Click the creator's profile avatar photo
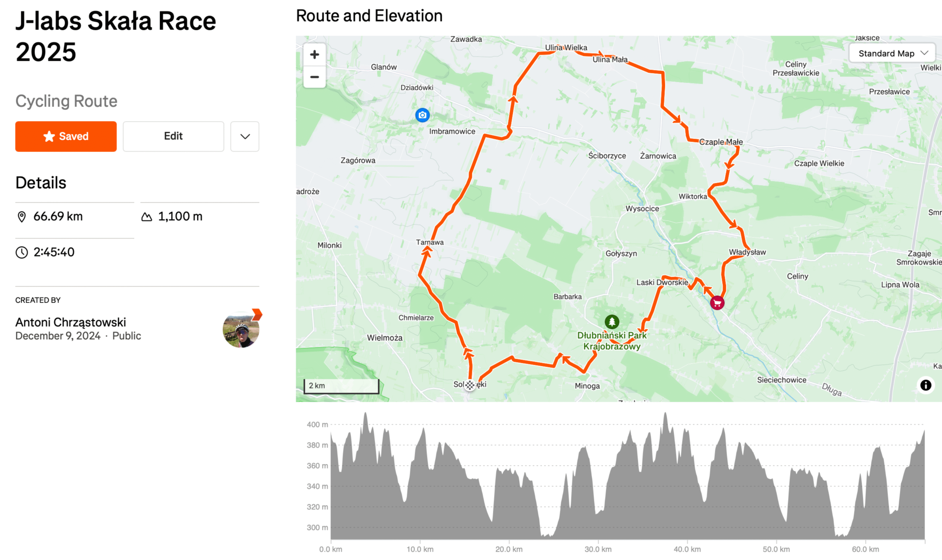Viewport: 942px width, 560px height. (x=241, y=329)
